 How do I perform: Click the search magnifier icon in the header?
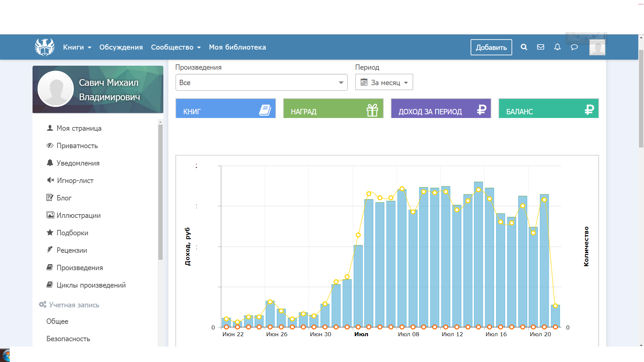(524, 47)
